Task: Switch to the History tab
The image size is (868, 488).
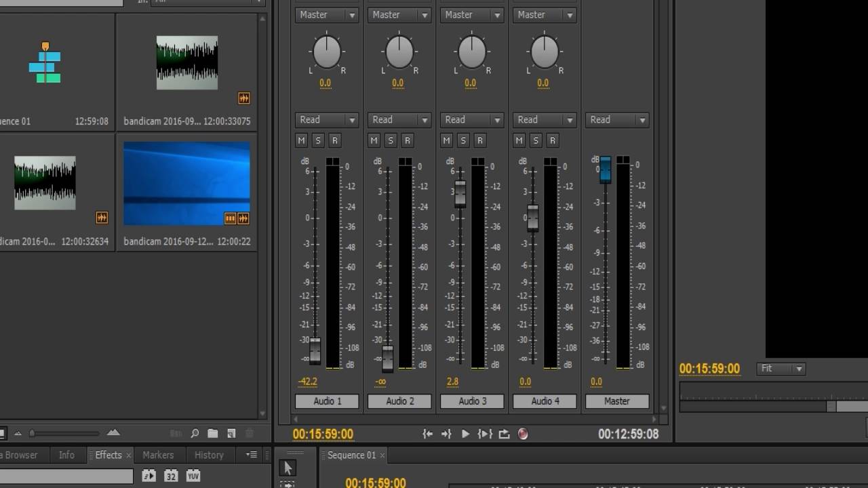Action: point(209,455)
